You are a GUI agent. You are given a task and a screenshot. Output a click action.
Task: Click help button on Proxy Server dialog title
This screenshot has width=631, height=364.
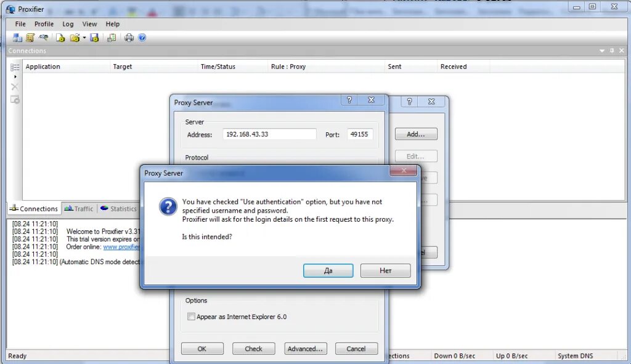[x=349, y=100]
